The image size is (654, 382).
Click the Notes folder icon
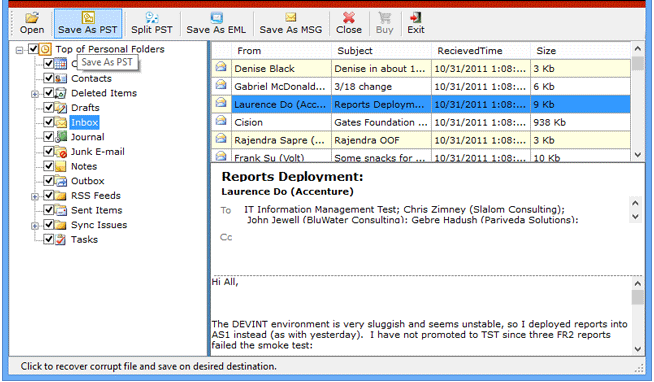point(60,166)
